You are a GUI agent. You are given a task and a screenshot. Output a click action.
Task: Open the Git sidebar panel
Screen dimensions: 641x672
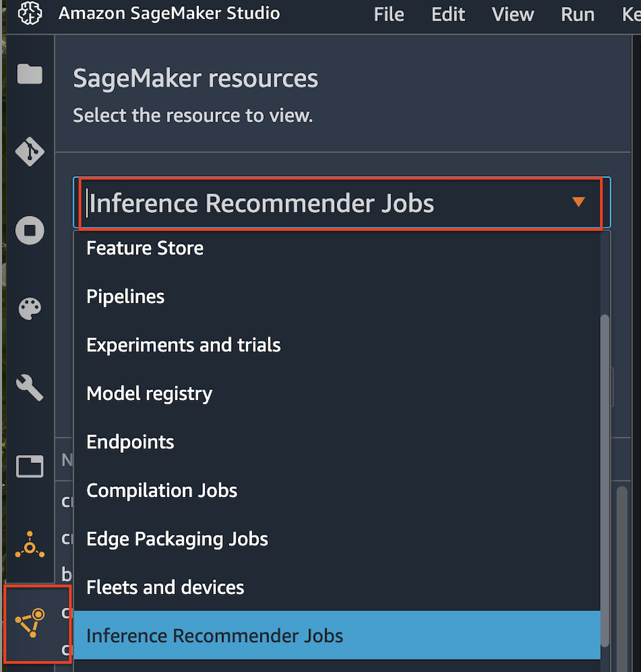pyautogui.click(x=29, y=152)
